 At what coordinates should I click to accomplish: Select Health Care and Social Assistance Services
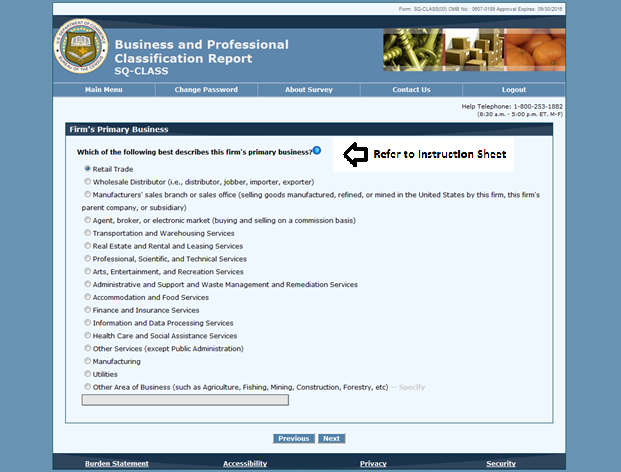tap(88, 336)
